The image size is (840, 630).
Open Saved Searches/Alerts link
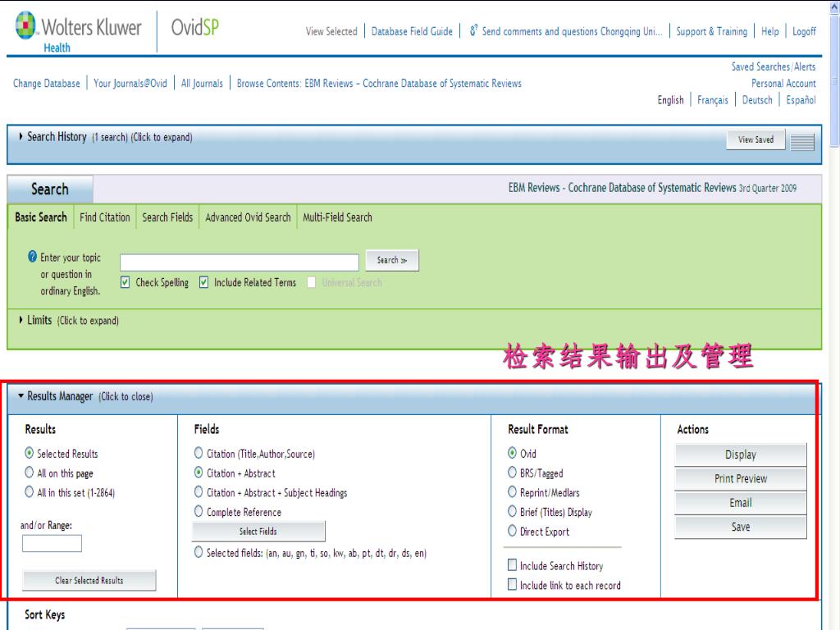pos(774,66)
